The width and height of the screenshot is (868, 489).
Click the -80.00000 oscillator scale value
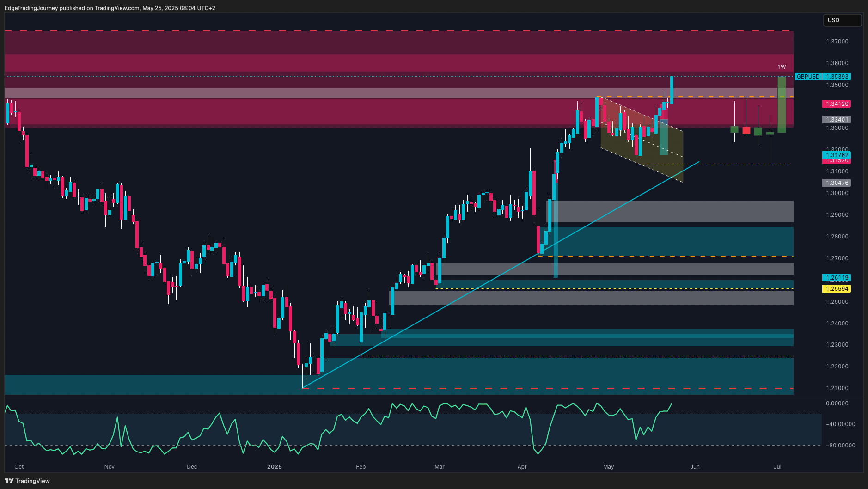pos(840,446)
